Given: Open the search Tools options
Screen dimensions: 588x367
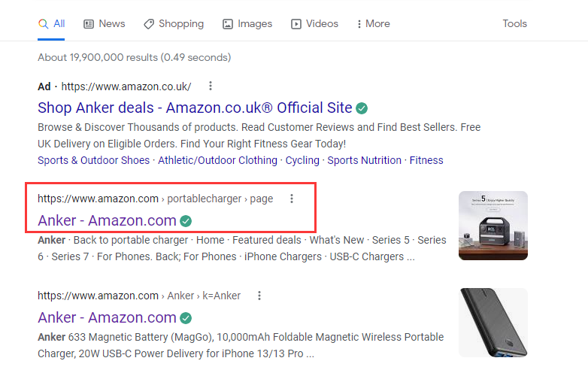Looking at the screenshot, I should pyautogui.click(x=514, y=24).
